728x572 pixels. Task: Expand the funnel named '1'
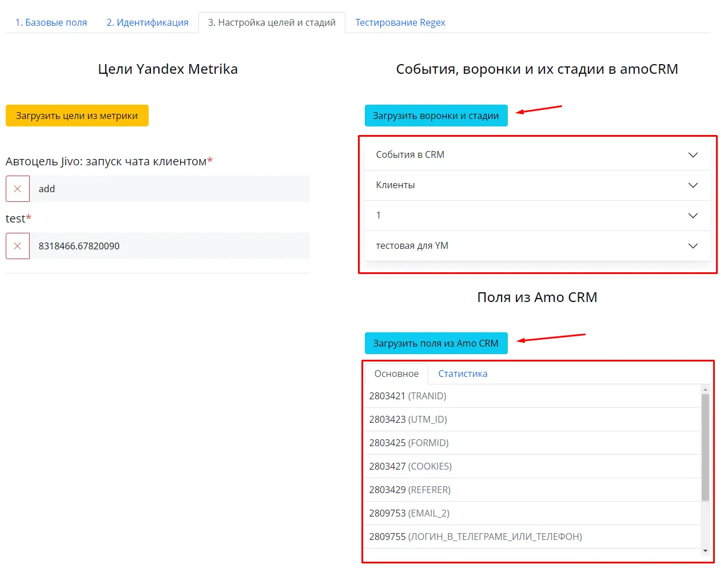click(538, 216)
